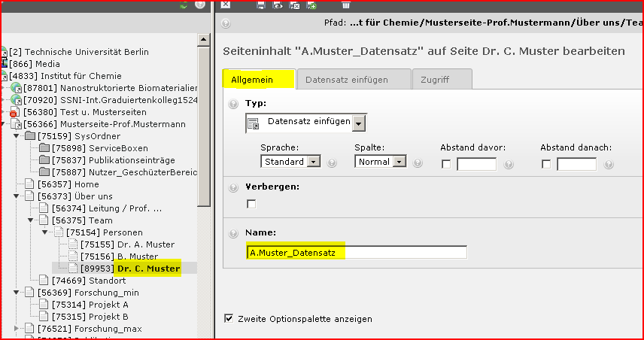Click the trash delete icon in toolbar
The height and width of the screenshot is (340, 644).
coord(345,5)
